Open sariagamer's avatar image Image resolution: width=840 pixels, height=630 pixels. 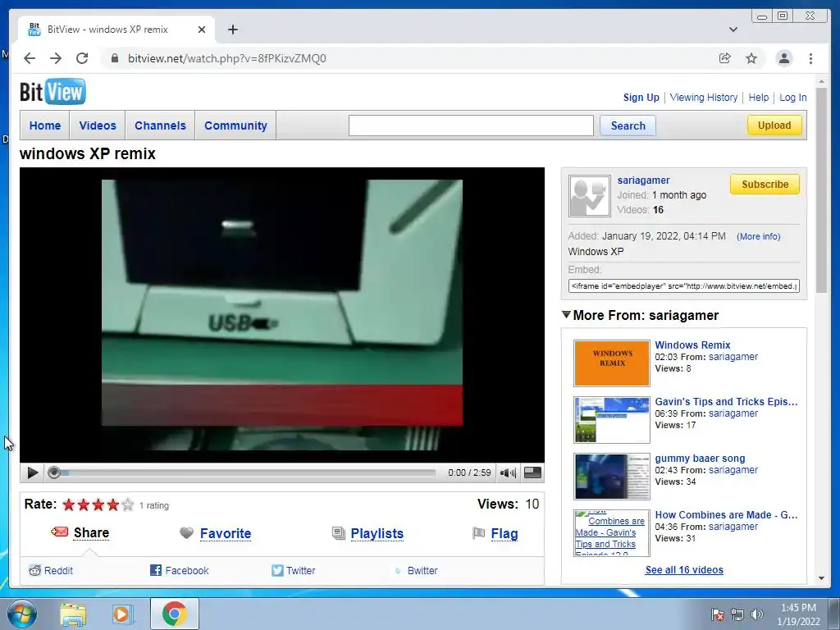click(589, 196)
